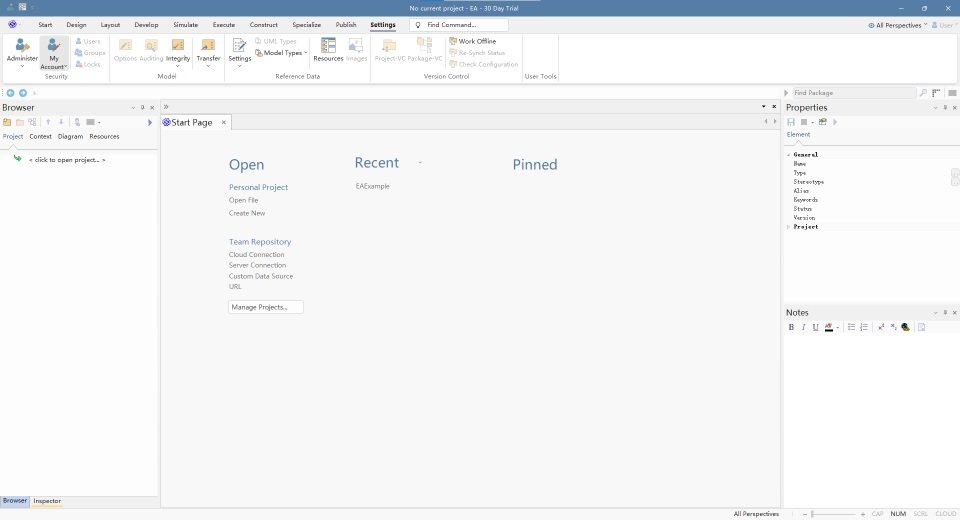Expand the double chevron beside tab bar
This screenshot has width=960, height=520.
166,107
